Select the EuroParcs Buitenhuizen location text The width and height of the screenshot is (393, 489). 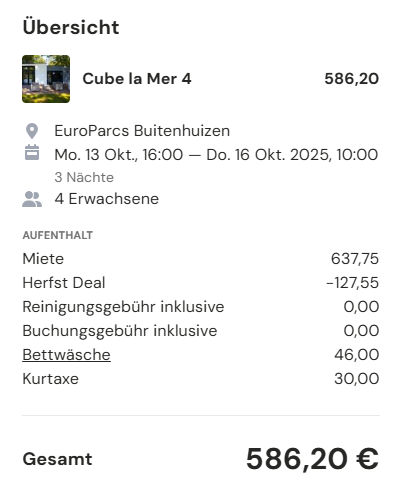click(x=142, y=131)
